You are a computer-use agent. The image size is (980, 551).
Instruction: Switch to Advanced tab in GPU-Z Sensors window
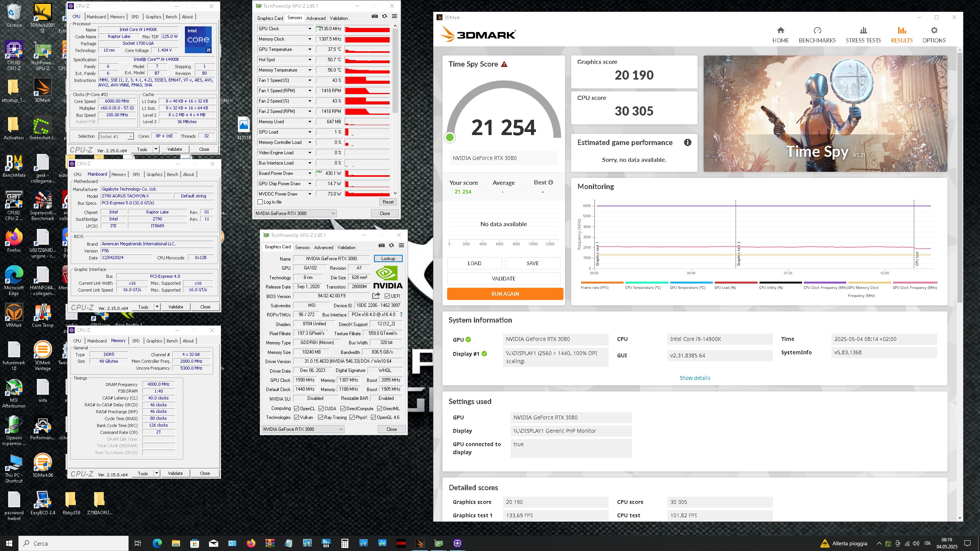pyautogui.click(x=316, y=18)
